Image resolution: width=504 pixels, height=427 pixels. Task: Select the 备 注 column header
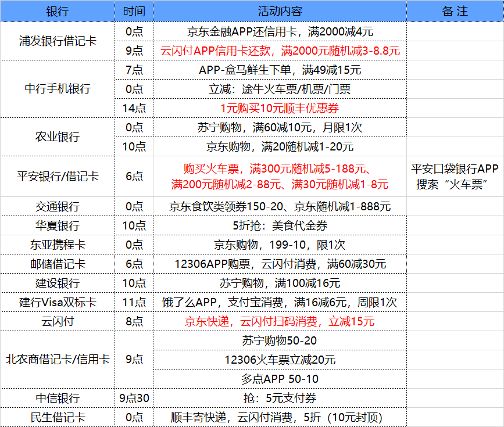click(x=455, y=11)
